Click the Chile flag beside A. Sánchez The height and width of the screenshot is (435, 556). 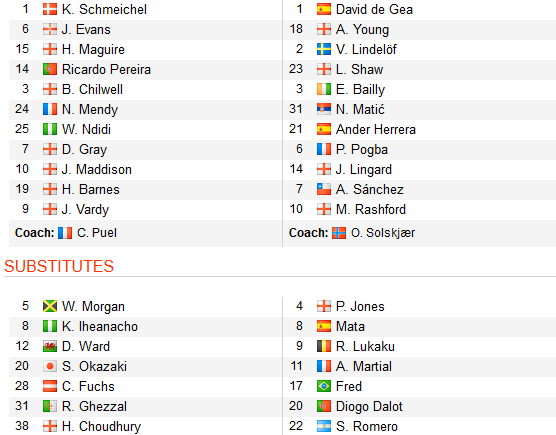click(324, 189)
